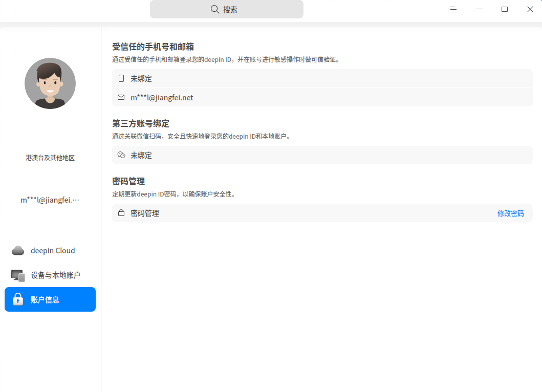Click the 密码管理 section heading
Screen dimensions: 542x392
coord(128,181)
